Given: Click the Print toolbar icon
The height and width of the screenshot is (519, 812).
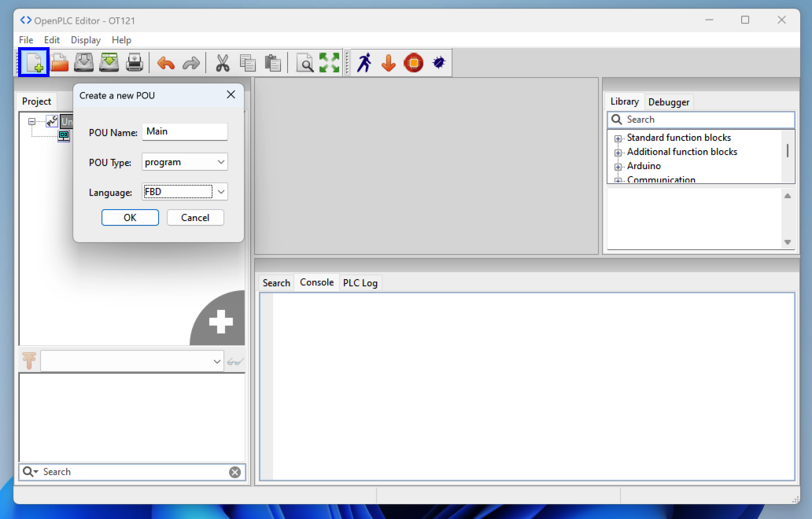Looking at the screenshot, I should point(134,63).
